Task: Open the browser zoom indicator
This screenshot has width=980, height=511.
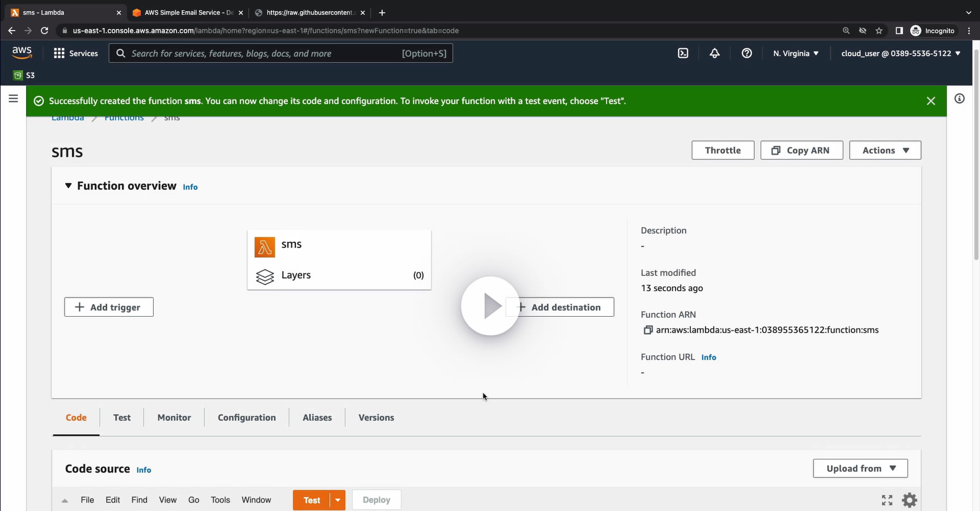Action: pos(846,31)
